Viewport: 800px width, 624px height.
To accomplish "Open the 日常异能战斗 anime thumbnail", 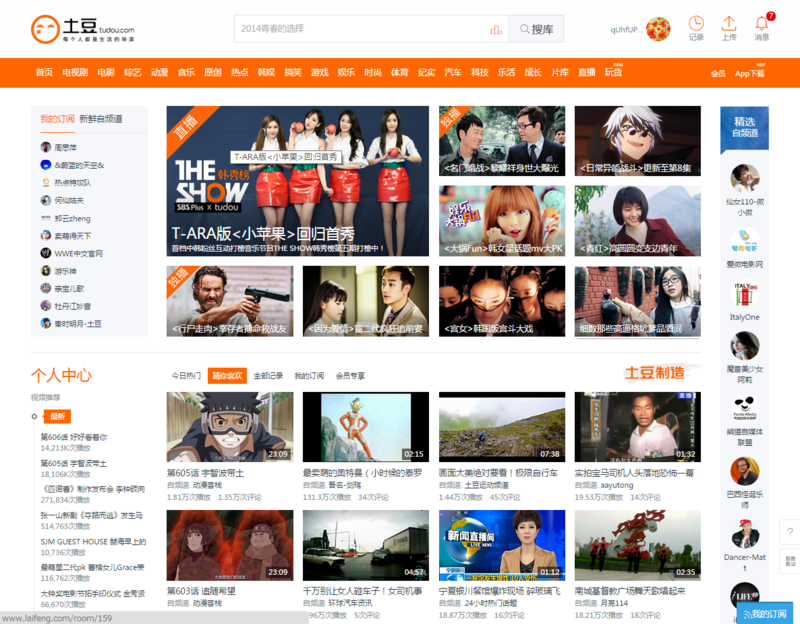I will 638,141.
